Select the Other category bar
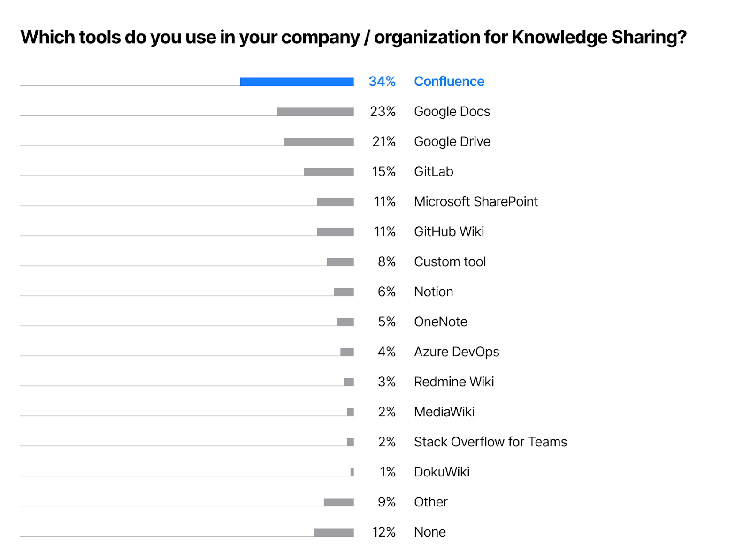 339,502
